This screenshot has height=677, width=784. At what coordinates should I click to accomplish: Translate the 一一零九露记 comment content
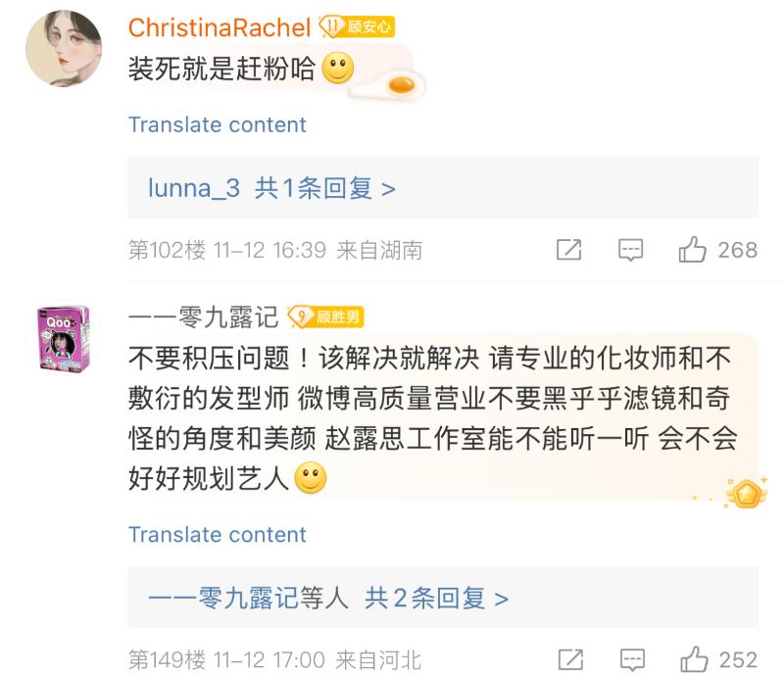[x=217, y=535]
